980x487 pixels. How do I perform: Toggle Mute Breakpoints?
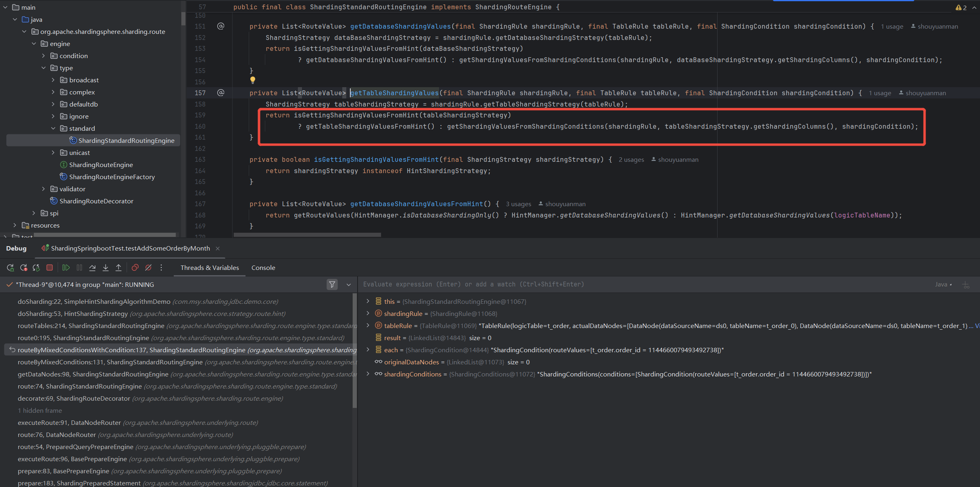[148, 268]
